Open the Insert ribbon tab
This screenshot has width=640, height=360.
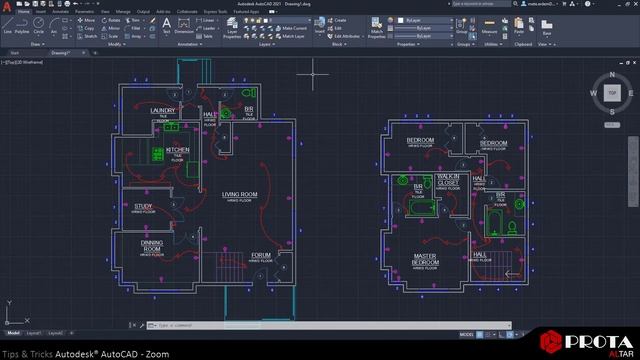click(40, 12)
